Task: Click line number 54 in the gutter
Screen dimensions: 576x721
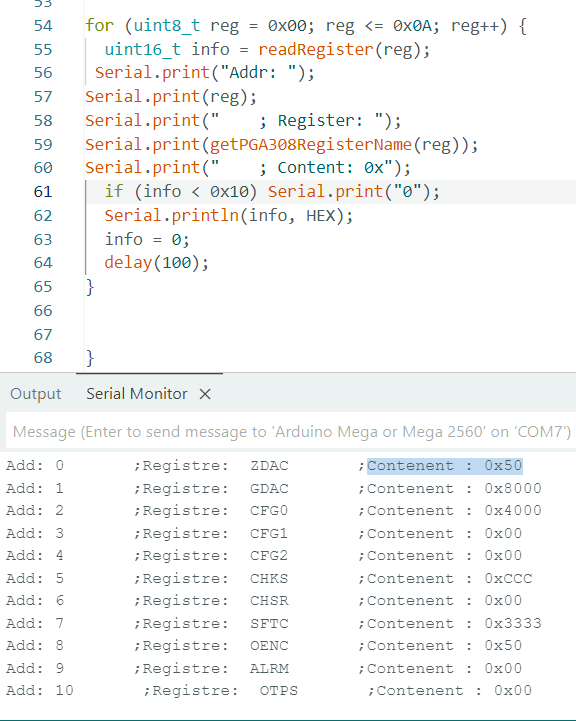Action: point(43,26)
